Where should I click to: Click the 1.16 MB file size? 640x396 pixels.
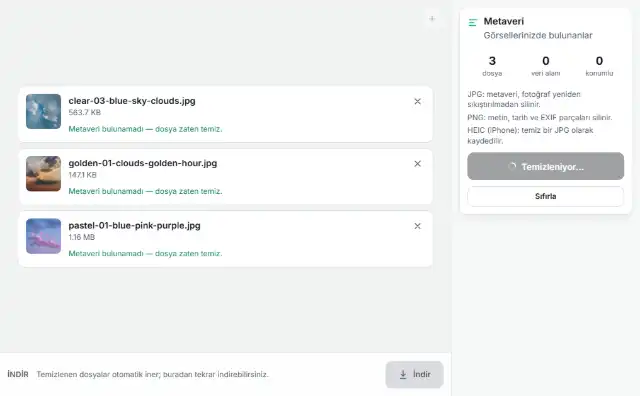(x=82, y=237)
